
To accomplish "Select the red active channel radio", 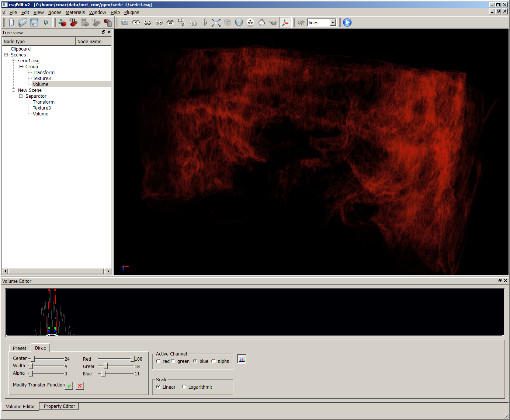I will click(159, 361).
